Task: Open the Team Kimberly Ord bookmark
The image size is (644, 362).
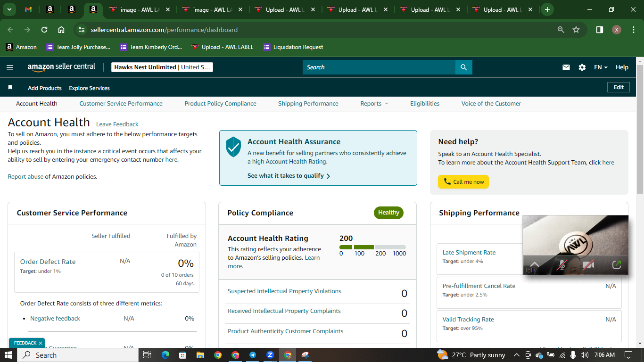Action: pyautogui.click(x=151, y=47)
